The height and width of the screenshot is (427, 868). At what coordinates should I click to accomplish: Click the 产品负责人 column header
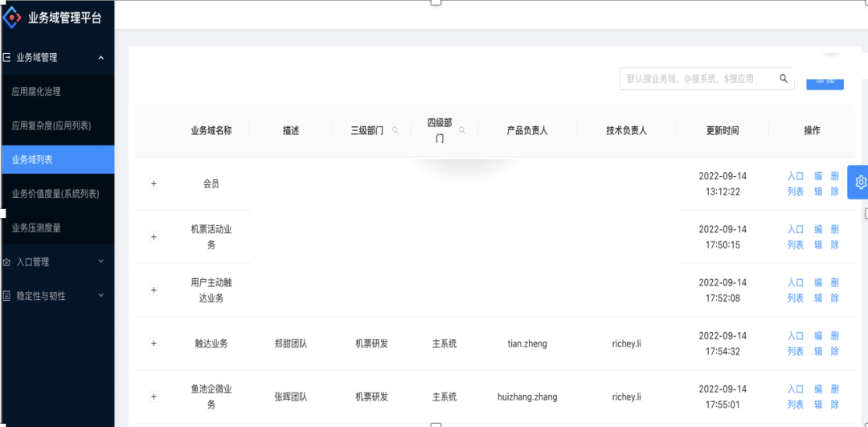point(527,131)
